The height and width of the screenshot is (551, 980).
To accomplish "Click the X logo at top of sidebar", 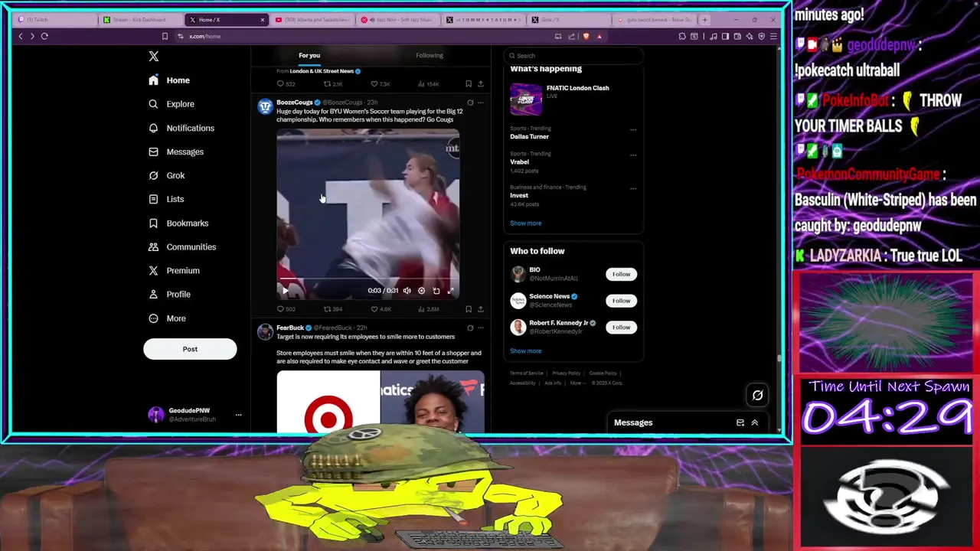I will [x=154, y=56].
